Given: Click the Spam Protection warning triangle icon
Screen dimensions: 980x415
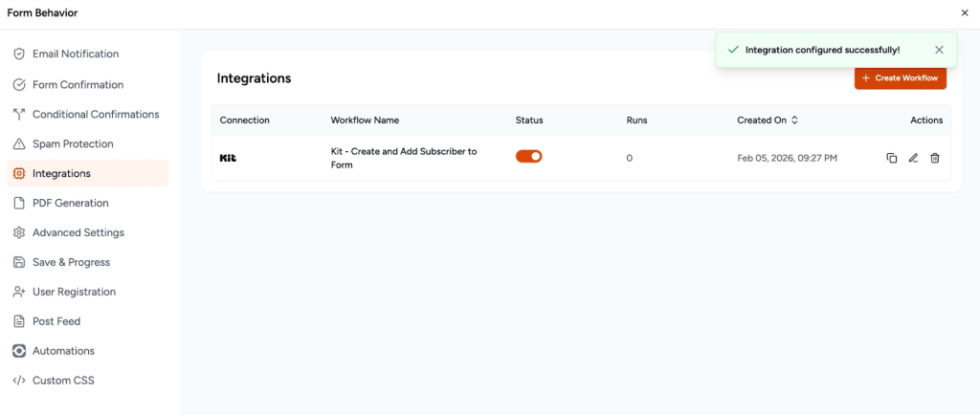Looking at the screenshot, I should click(x=19, y=144).
